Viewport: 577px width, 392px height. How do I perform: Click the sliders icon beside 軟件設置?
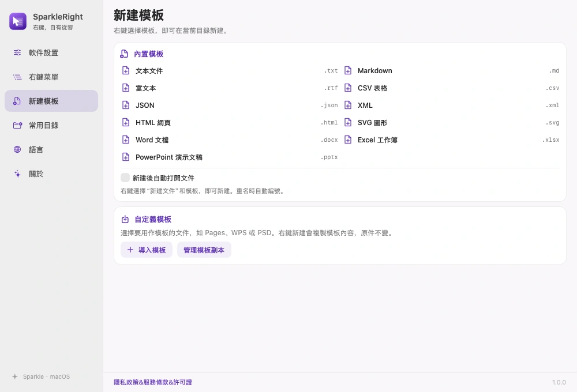[x=17, y=52]
